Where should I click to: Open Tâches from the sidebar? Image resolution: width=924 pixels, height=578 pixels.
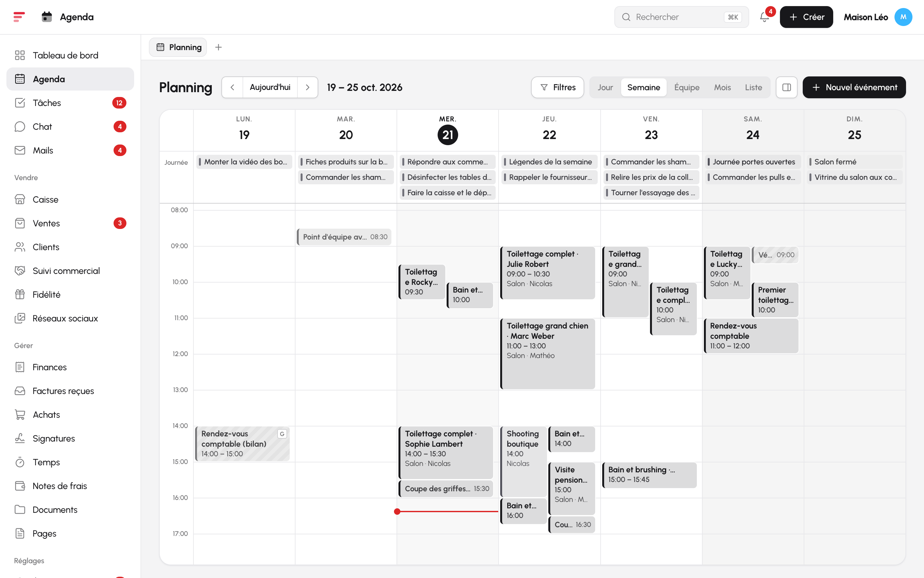click(x=70, y=103)
